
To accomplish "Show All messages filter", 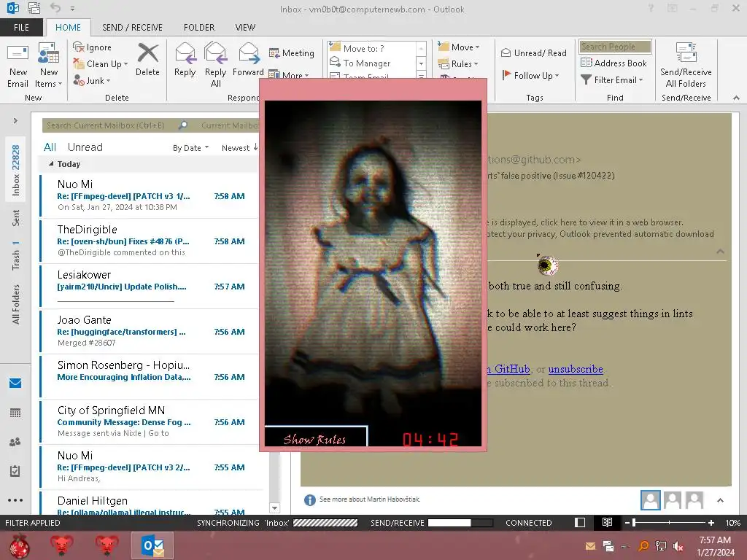I will click(50, 147).
